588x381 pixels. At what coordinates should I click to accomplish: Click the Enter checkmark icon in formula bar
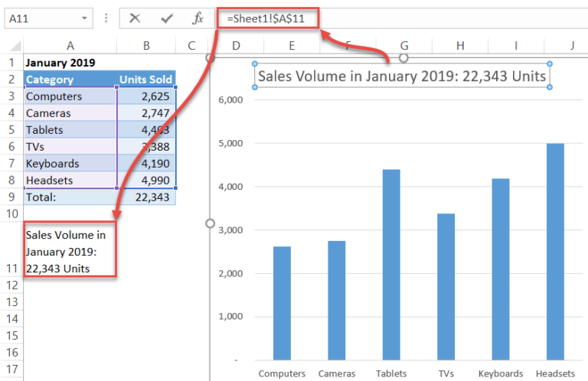(166, 18)
